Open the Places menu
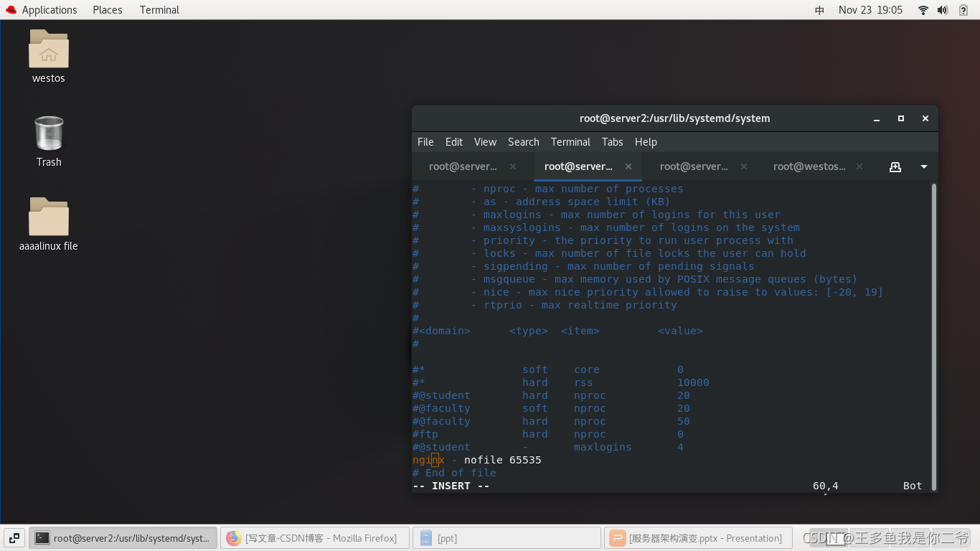 pos(108,10)
